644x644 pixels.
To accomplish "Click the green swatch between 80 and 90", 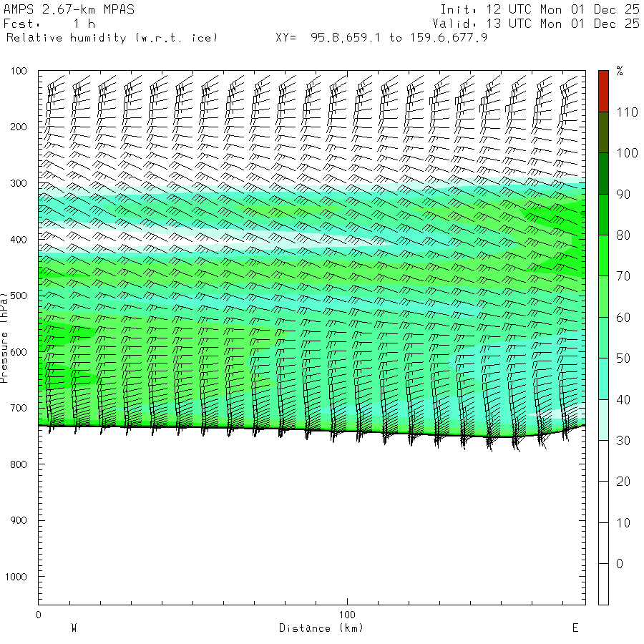I will 603,215.
